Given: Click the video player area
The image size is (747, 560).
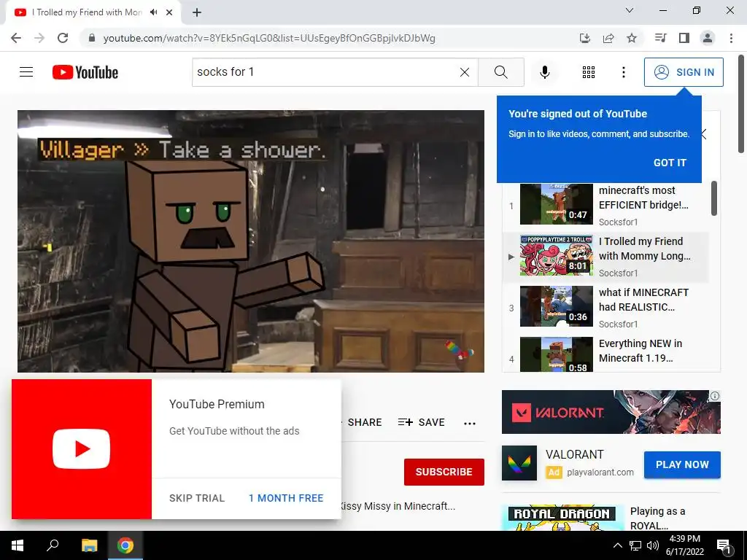Looking at the screenshot, I should (251, 241).
